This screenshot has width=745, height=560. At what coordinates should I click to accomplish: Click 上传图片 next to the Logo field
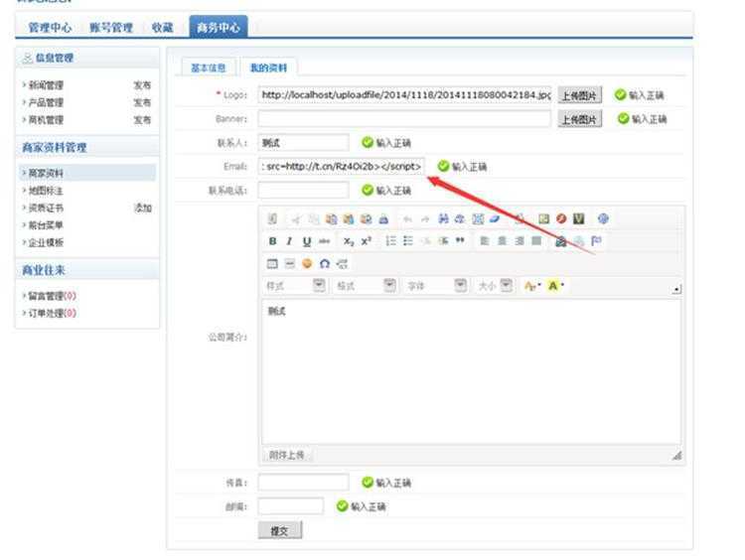(x=579, y=95)
